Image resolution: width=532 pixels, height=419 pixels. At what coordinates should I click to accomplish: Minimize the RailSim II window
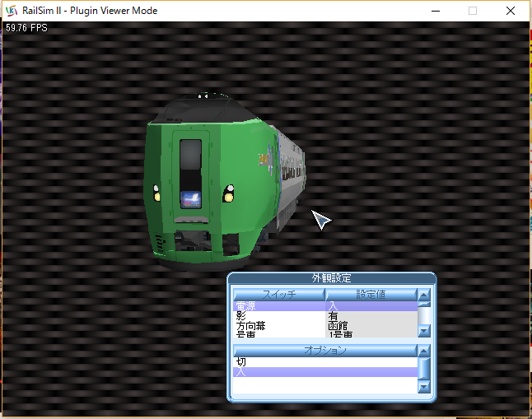tap(436, 11)
